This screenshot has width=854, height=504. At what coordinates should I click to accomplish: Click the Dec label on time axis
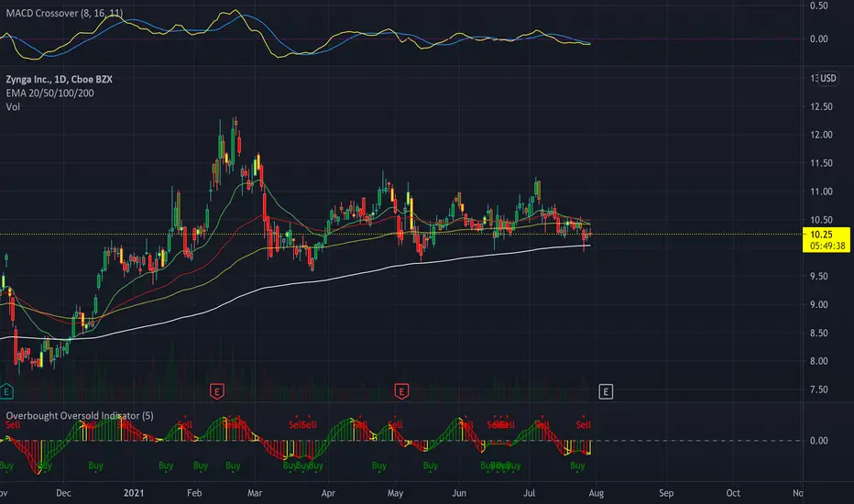tap(63, 493)
